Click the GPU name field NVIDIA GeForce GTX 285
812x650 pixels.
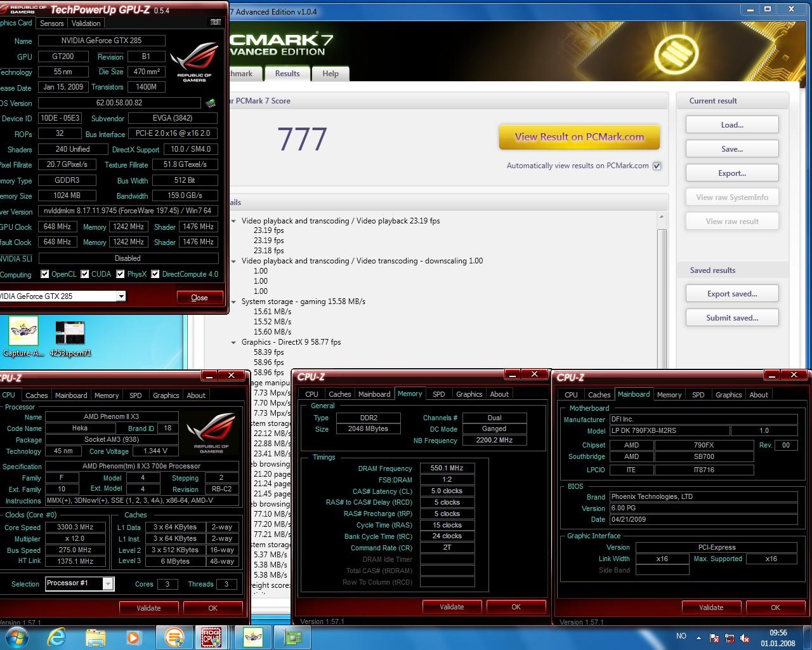[101, 41]
